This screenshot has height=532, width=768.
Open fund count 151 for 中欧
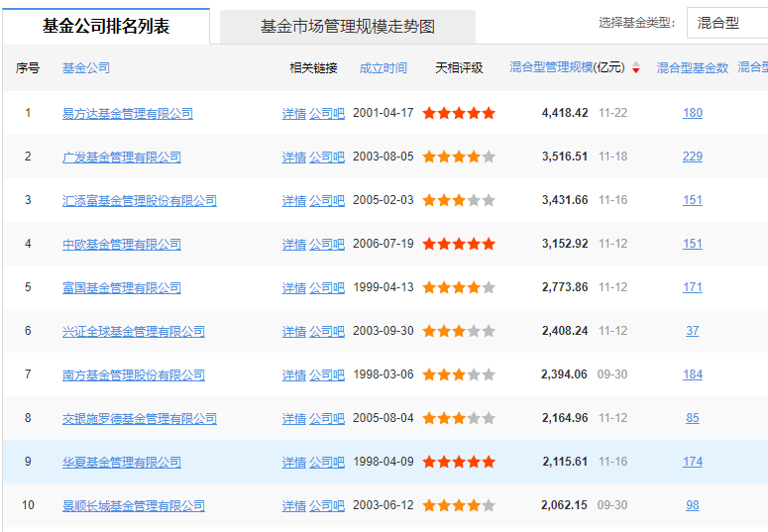coord(693,244)
